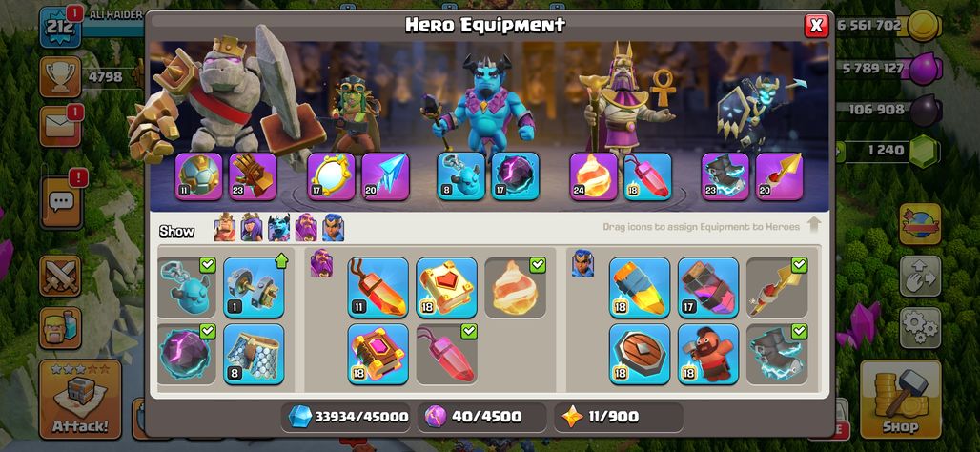Tap the Shiny Ore 33934/45000 counter
980x452 pixels.
(347, 417)
